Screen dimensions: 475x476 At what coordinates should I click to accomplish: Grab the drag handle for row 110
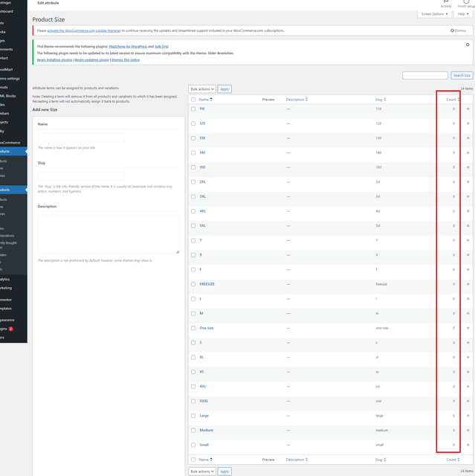point(468,109)
